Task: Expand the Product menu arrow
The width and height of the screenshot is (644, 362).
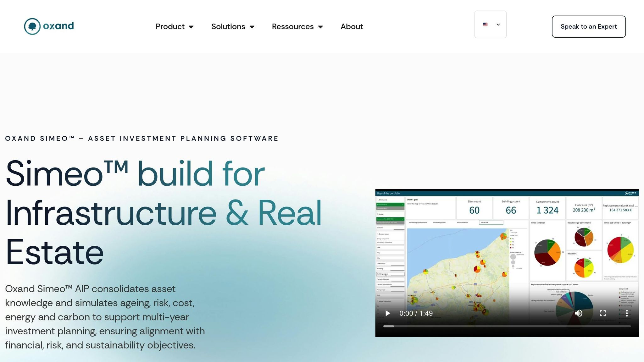Action: point(191,27)
